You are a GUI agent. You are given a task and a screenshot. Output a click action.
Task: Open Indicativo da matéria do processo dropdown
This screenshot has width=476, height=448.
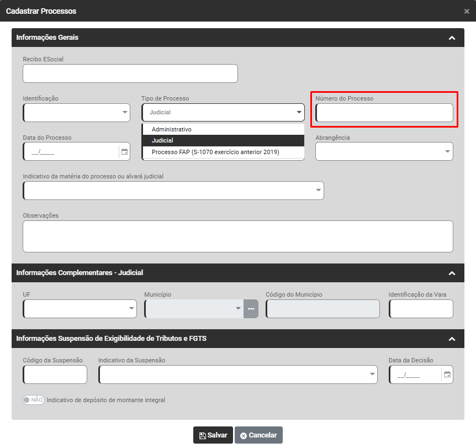[173, 191]
